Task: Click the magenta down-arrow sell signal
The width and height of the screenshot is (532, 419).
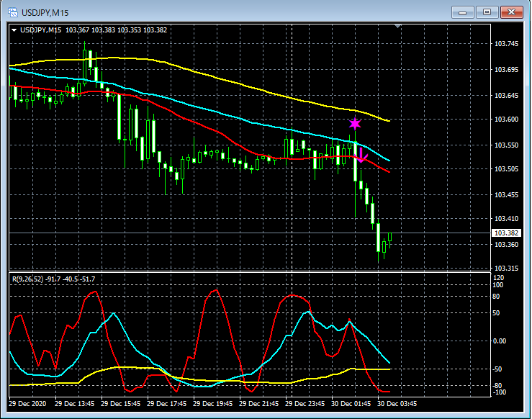Action: click(361, 155)
